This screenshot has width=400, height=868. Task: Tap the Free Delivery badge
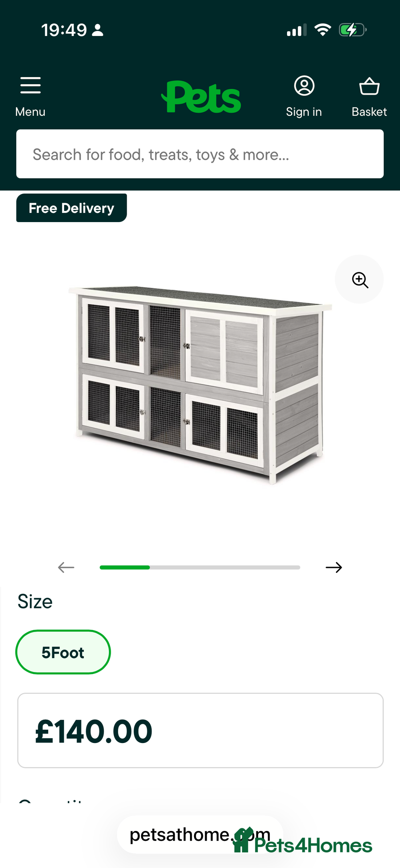[x=71, y=208]
